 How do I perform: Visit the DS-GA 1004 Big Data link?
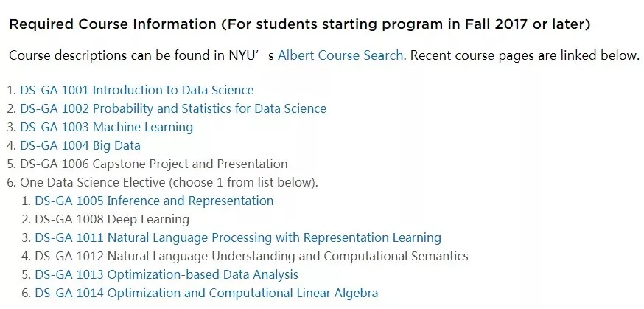pos(80,145)
